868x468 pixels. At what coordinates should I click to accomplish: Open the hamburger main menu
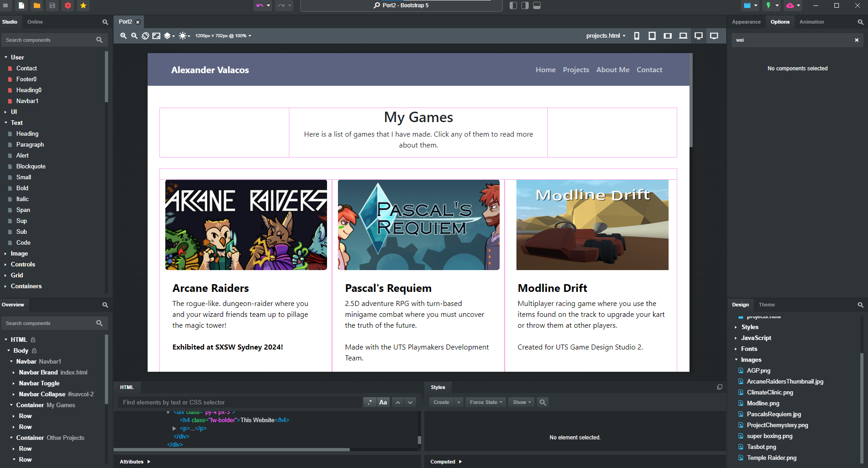point(5,5)
